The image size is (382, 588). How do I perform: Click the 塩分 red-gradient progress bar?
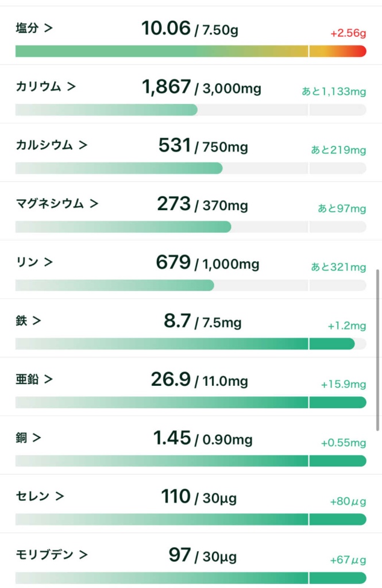[x=190, y=51]
